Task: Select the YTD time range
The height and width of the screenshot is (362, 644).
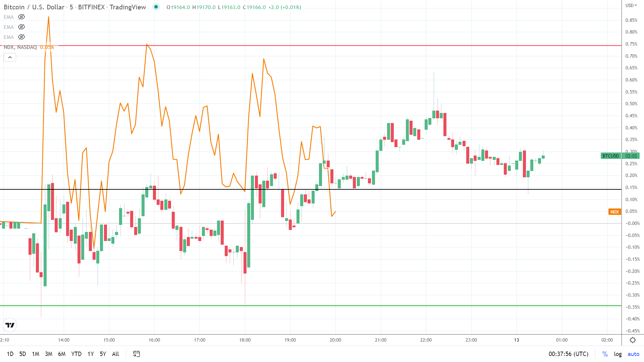Action: tap(76, 354)
